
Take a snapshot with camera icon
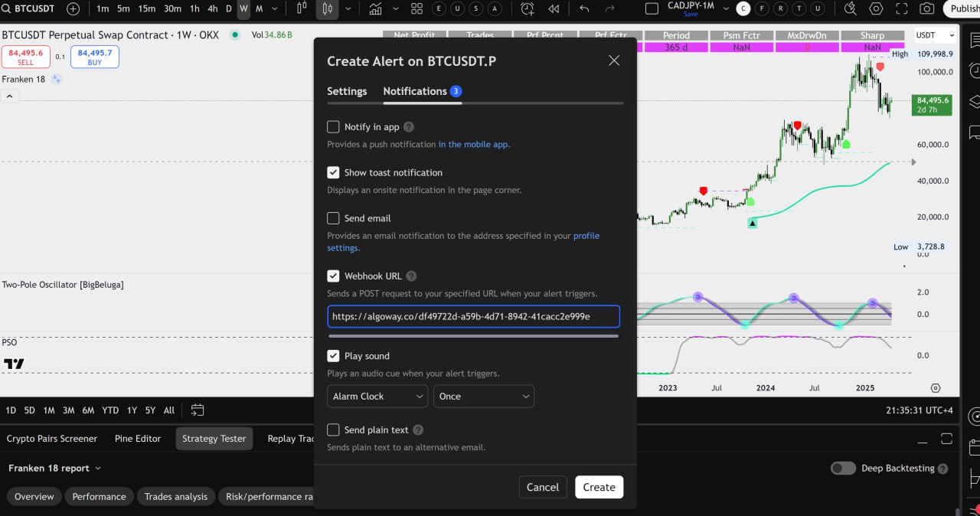click(927, 9)
